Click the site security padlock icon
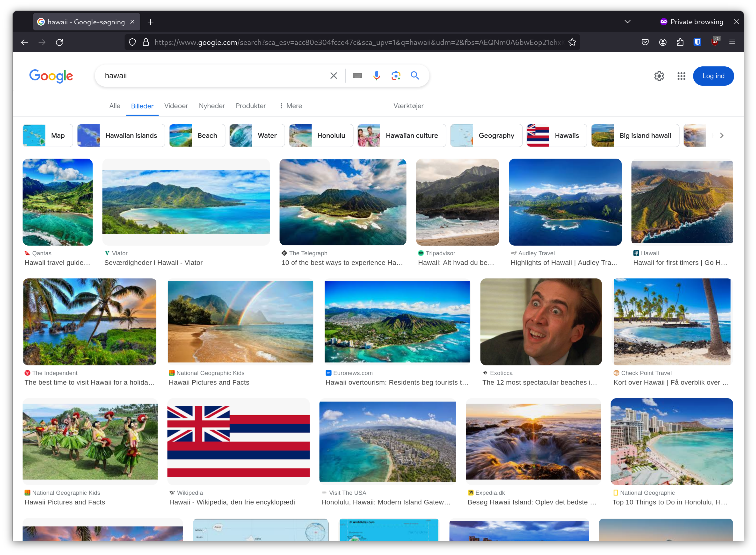This screenshot has height=555, width=756. (x=146, y=42)
